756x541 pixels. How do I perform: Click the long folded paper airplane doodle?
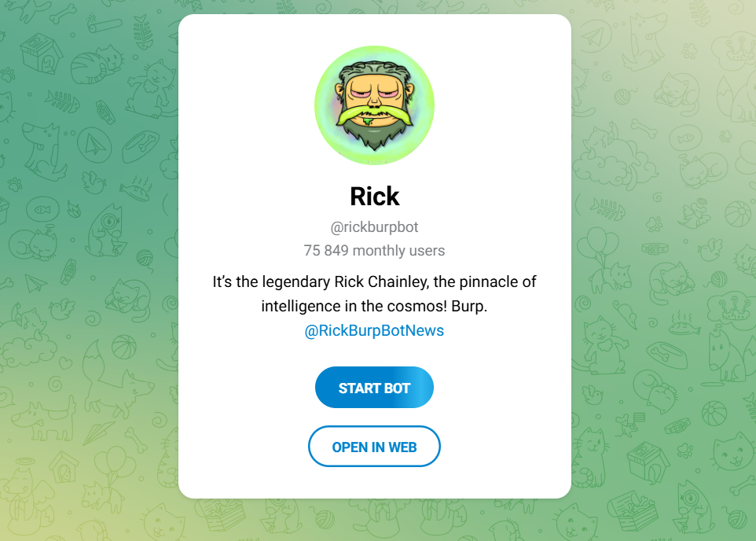pyautogui.click(x=98, y=432)
